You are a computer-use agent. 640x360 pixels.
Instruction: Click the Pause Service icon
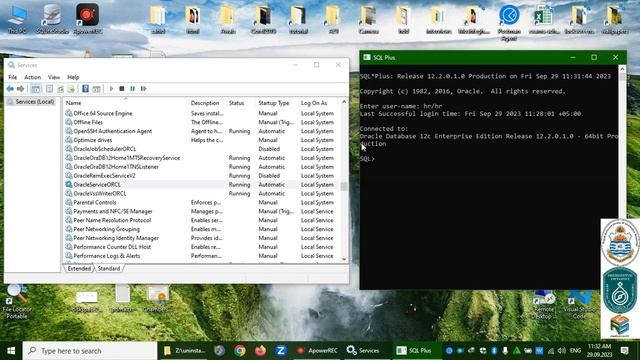coord(133,89)
